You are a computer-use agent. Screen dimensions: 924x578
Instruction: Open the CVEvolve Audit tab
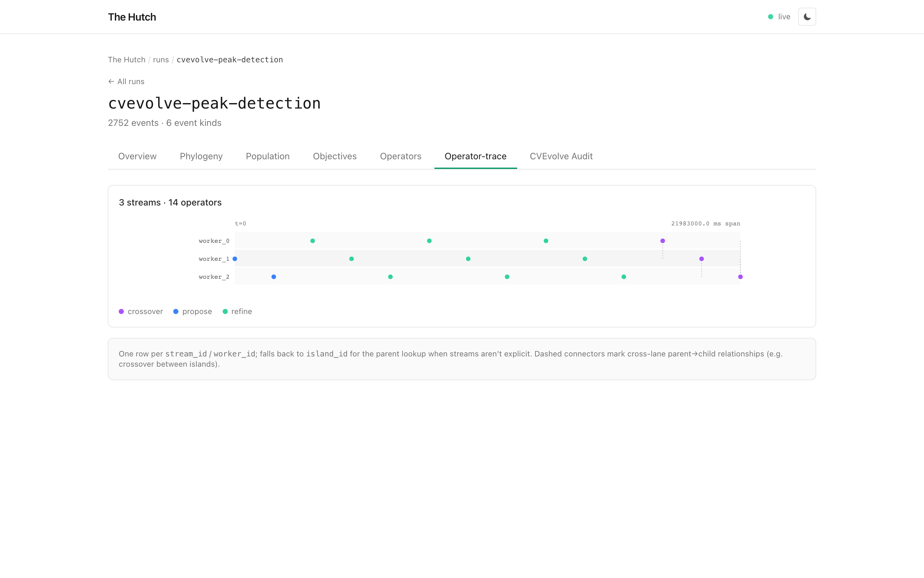coord(561,156)
